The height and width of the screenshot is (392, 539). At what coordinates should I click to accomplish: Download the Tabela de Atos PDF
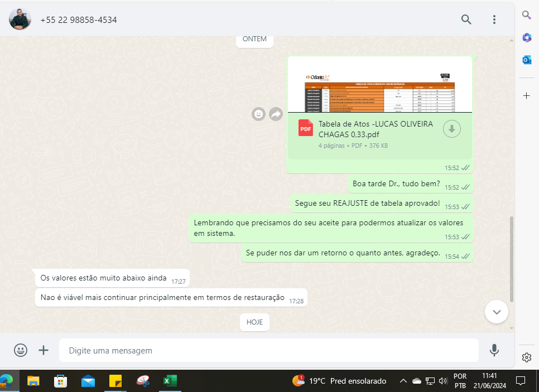click(452, 129)
